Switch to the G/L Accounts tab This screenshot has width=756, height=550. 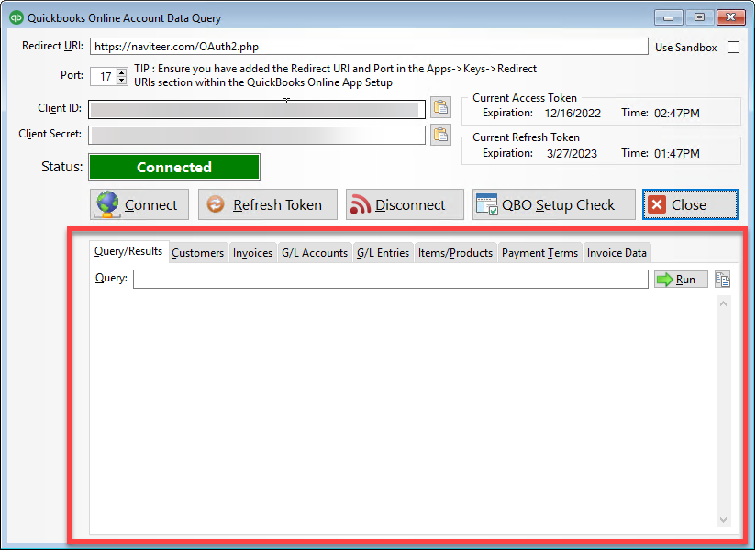pos(315,253)
